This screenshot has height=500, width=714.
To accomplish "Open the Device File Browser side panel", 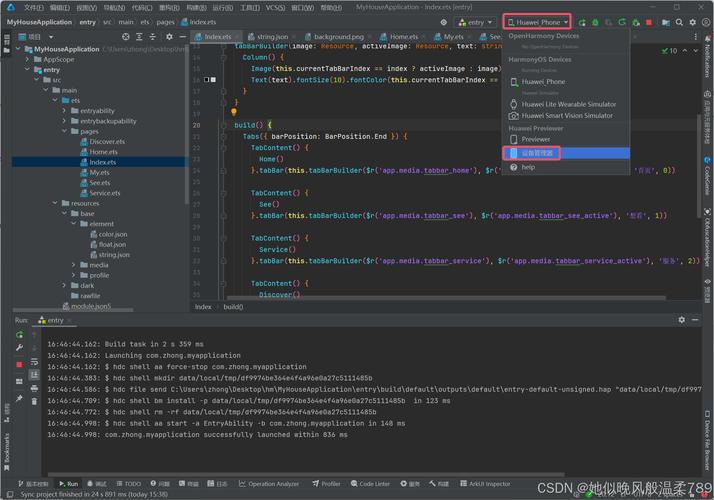I will pos(707,440).
